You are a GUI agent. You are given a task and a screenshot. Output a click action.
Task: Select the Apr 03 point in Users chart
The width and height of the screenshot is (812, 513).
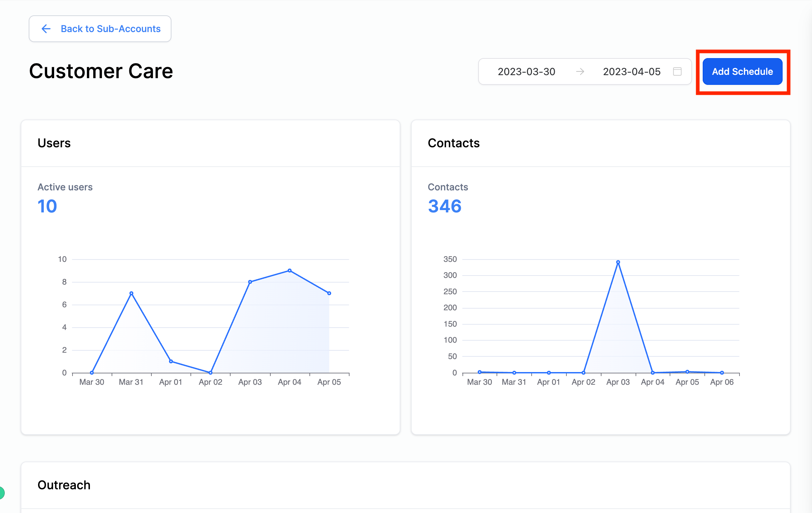point(250,282)
